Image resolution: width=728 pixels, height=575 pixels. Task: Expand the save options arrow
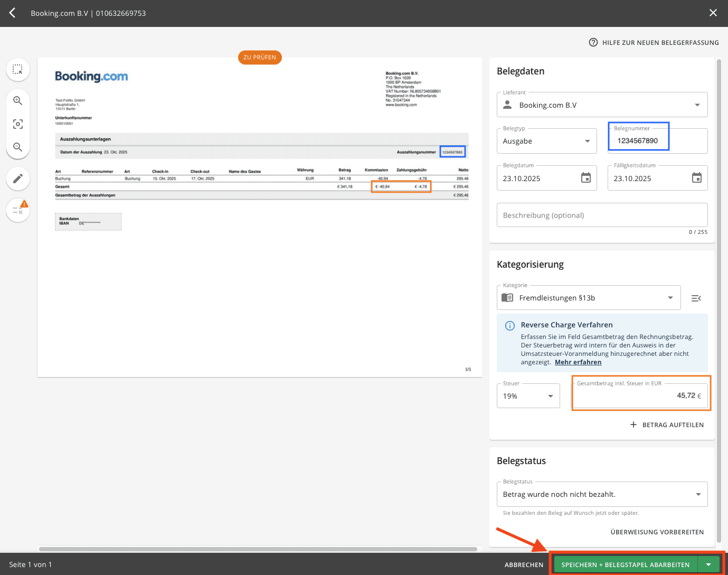(709, 565)
